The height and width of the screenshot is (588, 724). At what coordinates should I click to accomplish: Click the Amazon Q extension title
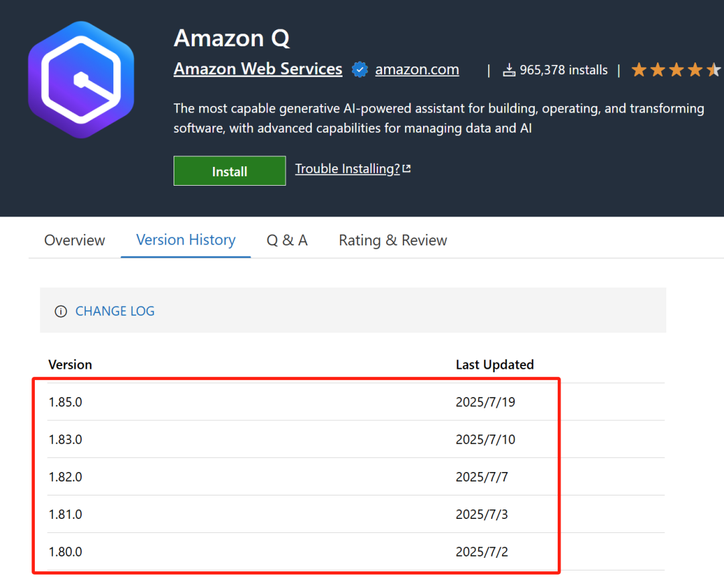pos(232,38)
